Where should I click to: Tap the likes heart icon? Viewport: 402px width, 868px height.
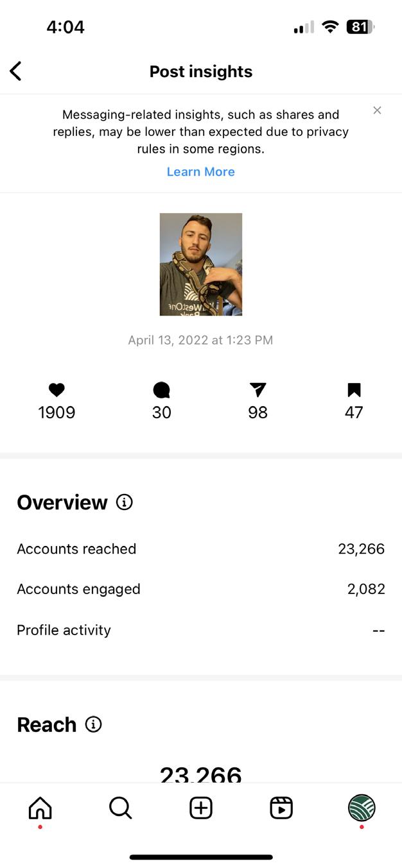coord(57,390)
